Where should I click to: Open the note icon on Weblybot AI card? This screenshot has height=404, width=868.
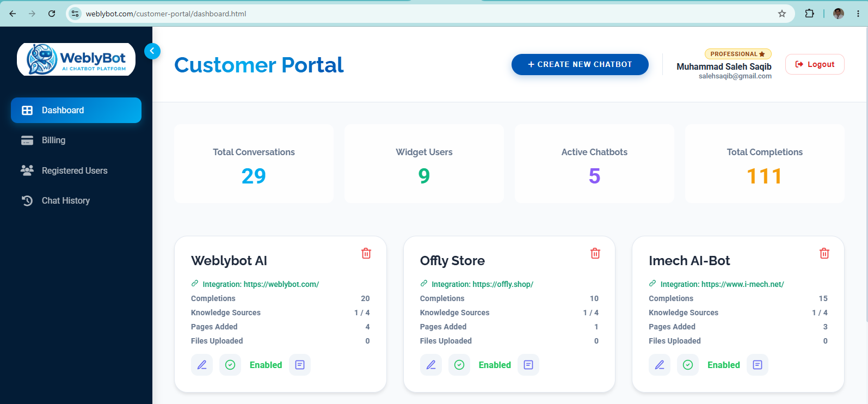300,365
